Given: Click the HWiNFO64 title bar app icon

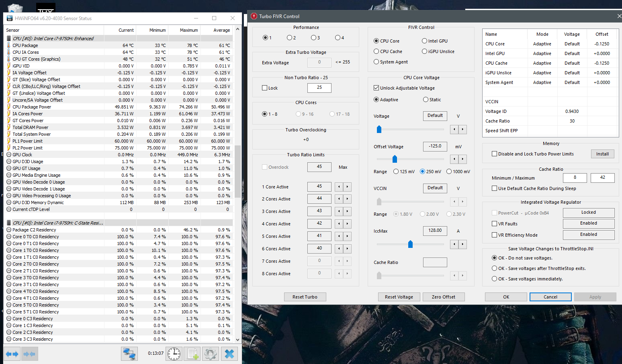Looking at the screenshot, I should 10,18.
